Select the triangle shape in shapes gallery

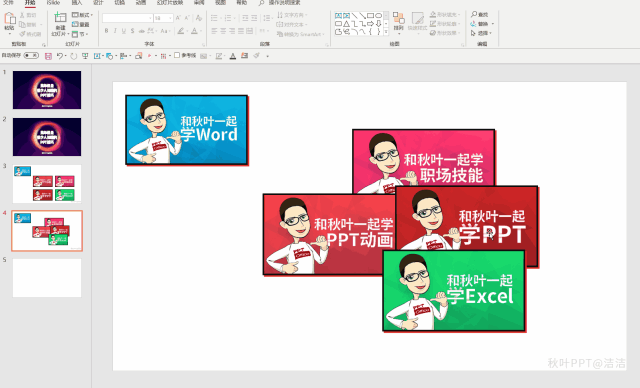(346, 24)
